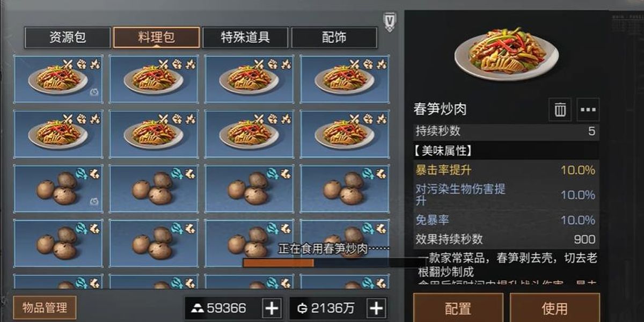The width and height of the screenshot is (644, 322).
Task: Click the V shield badge icon
Action: pyautogui.click(x=390, y=23)
